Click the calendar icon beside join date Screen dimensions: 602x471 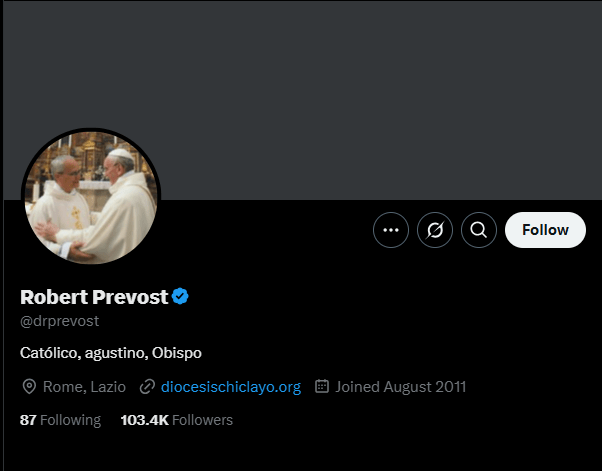coord(322,386)
